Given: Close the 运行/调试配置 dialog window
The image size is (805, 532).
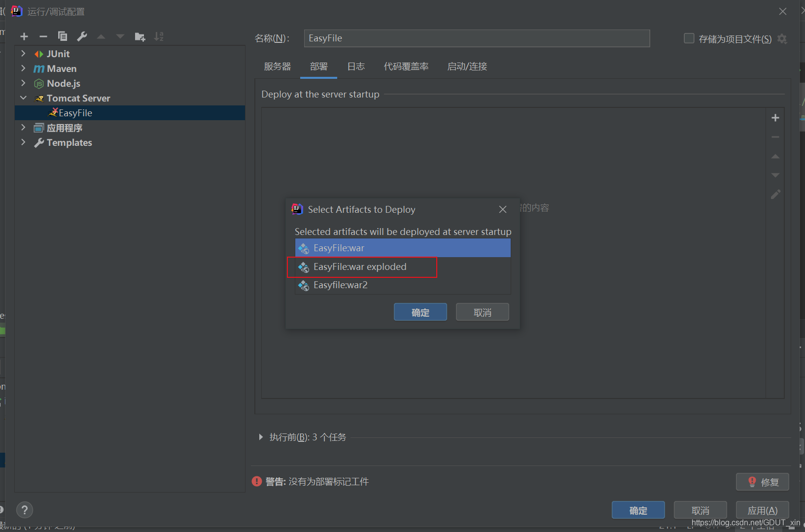Looking at the screenshot, I should [x=783, y=11].
